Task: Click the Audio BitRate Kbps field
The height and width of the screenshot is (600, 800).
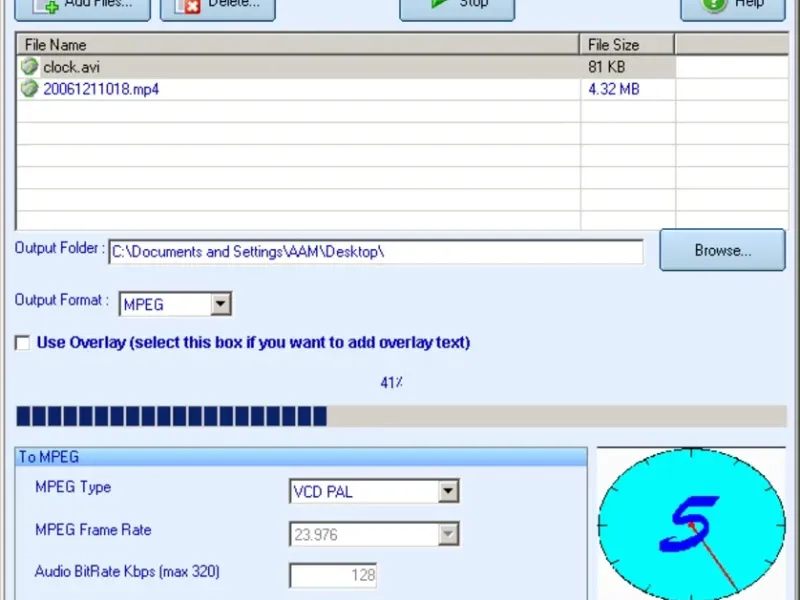Action: click(x=333, y=576)
